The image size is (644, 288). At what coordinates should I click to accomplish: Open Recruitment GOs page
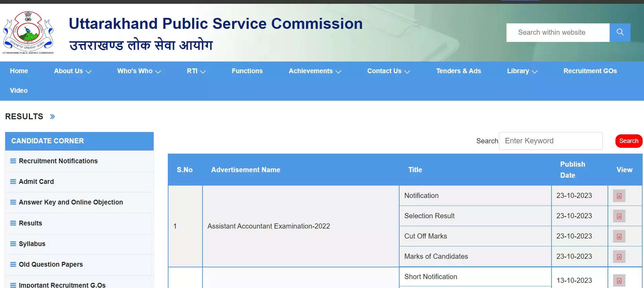click(x=590, y=71)
